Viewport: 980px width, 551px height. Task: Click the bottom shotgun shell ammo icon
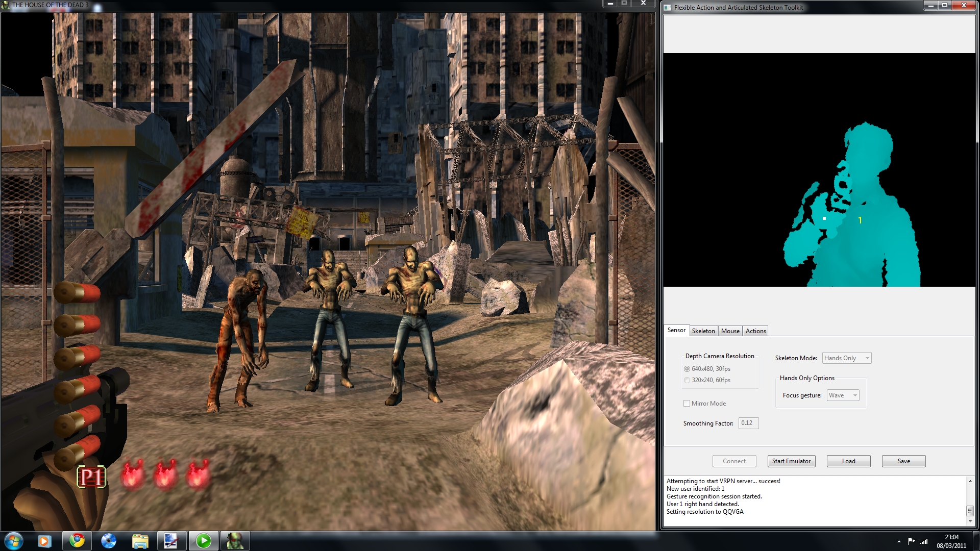tap(78, 453)
